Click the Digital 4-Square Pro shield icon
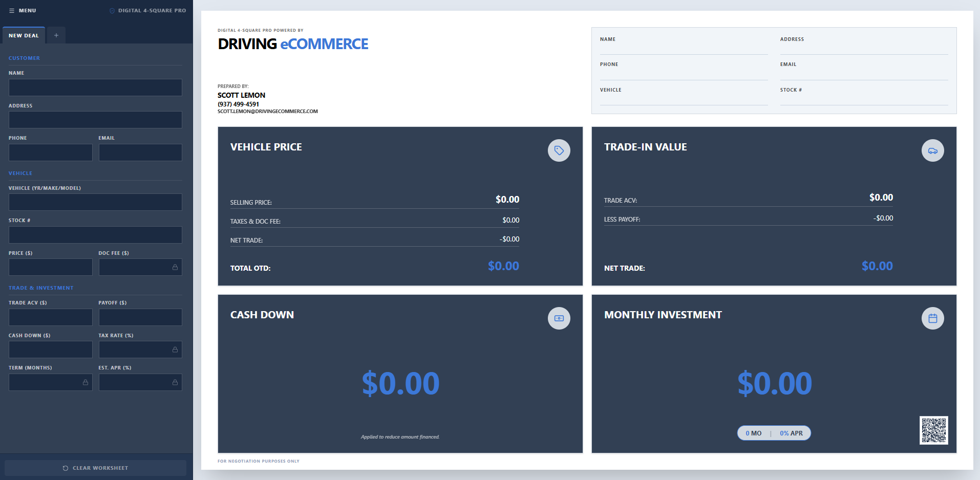The width and height of the screenshot is (980, 480). [112, 10]
